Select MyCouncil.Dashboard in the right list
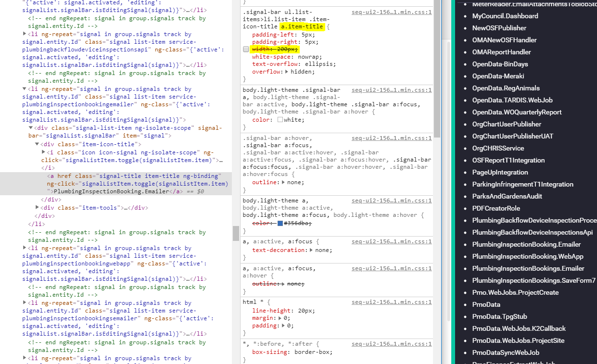The height and width of the screenshot is (364, 597). 505,16
